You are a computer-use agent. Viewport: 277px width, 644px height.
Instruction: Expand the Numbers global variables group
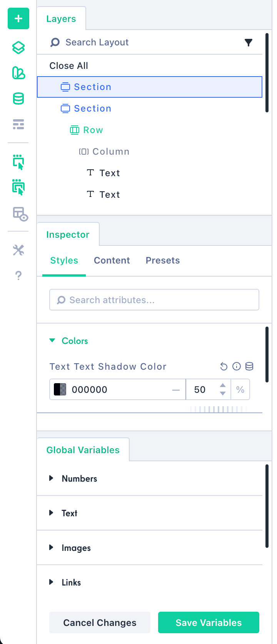[x=51, y=478]
